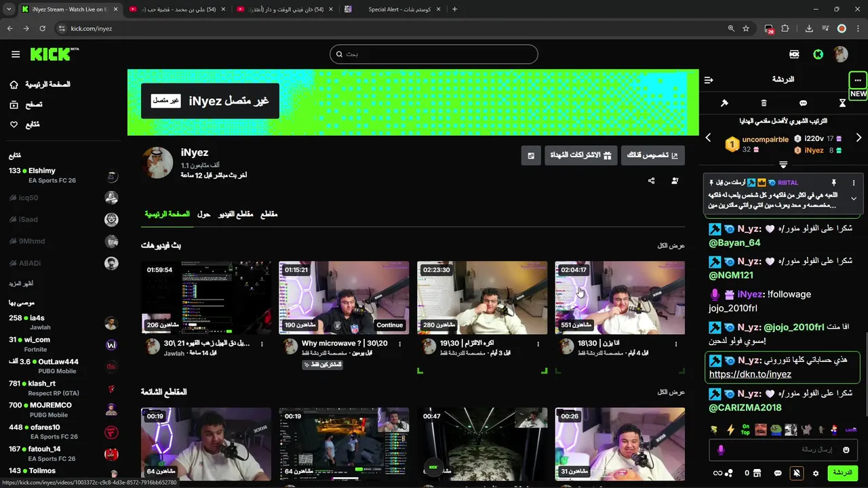Open options dots for the 18\30 video
The height and width of the screenshot is (488, 868).
tap(676, 344)
